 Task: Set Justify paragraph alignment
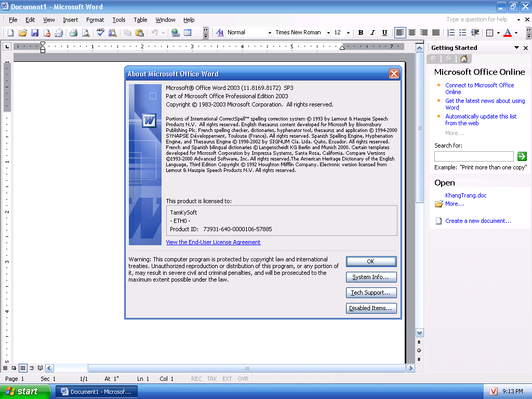coord(436,33)
